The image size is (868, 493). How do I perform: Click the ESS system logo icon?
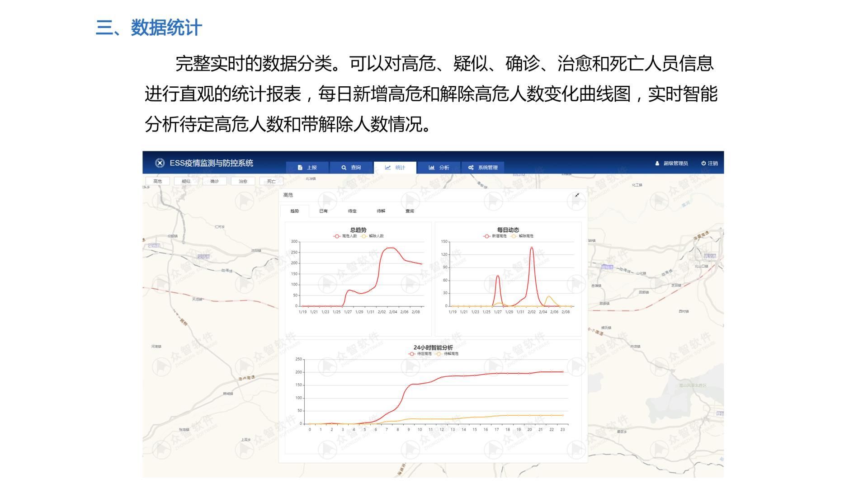click(x=160, y=163)
